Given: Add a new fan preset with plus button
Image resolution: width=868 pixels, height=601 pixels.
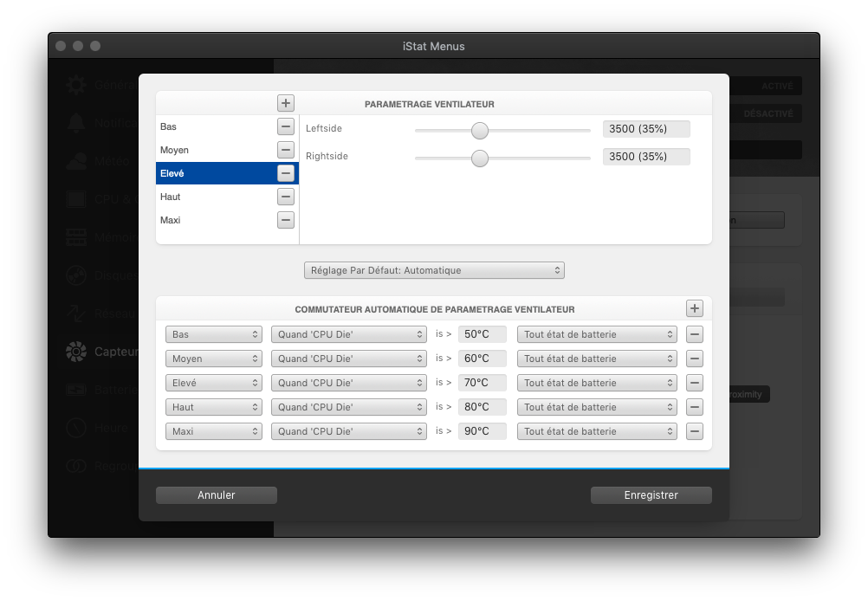Looking at the screenshot, I should tap(286, 103).
